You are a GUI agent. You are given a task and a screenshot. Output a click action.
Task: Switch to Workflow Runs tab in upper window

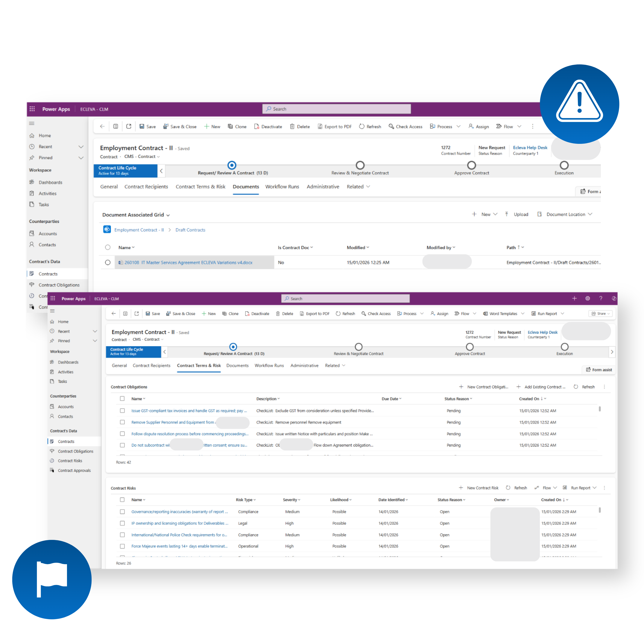[x=282, y=187]
